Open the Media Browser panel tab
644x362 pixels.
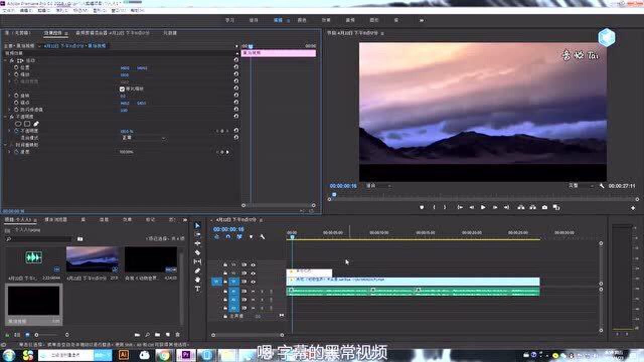tap(56, 220)
